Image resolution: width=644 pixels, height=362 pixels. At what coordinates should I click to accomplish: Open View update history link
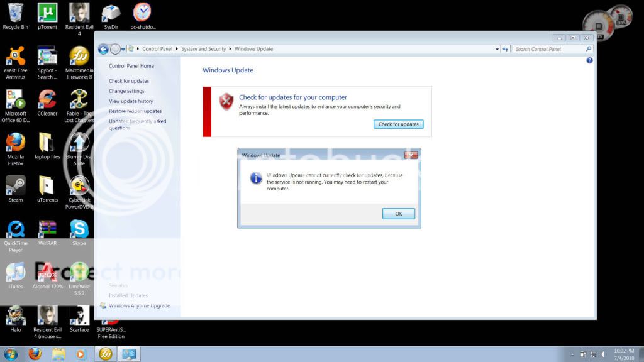(x=131, y=101)
